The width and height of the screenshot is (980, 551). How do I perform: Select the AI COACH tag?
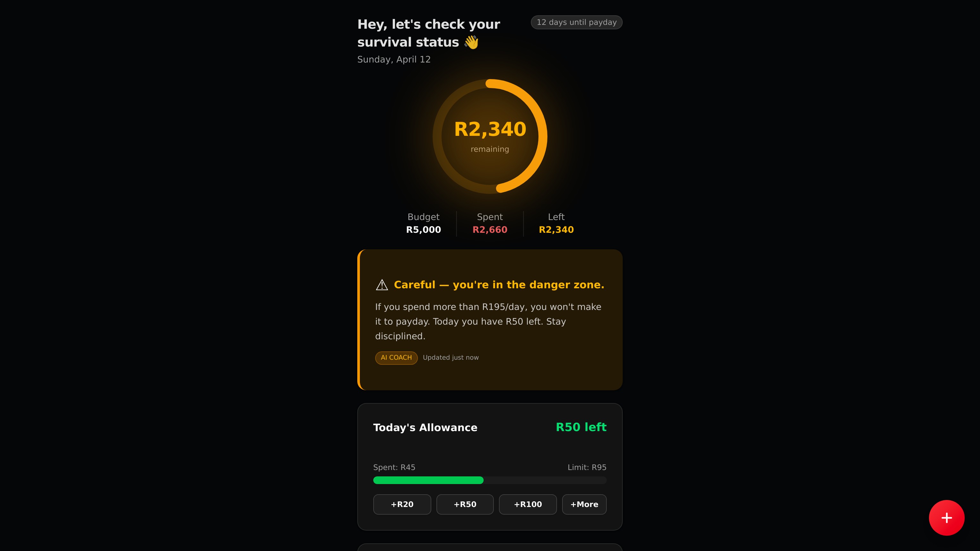click(396, 357)
